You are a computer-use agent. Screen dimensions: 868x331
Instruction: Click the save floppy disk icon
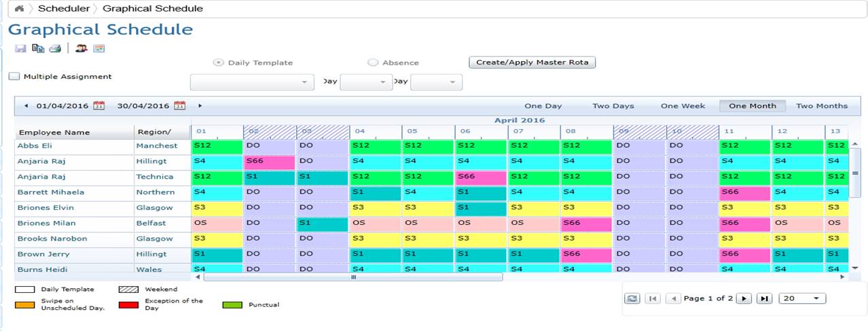click(20, 48)
